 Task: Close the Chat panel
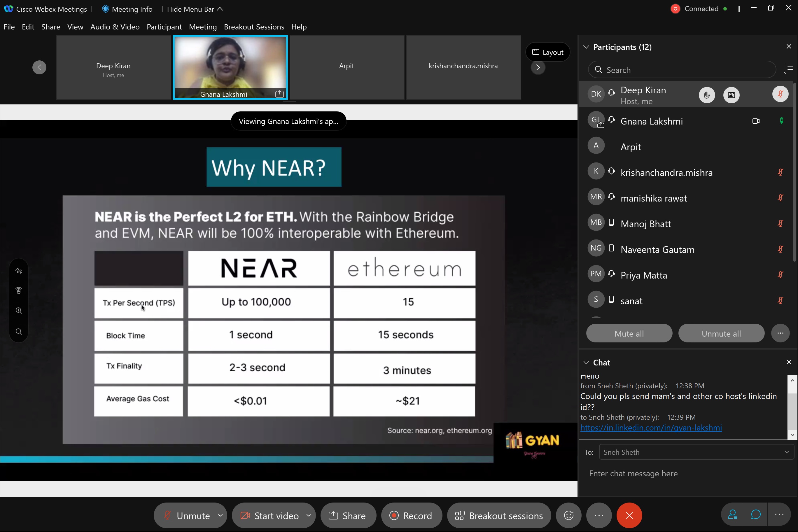pos(788,362)
